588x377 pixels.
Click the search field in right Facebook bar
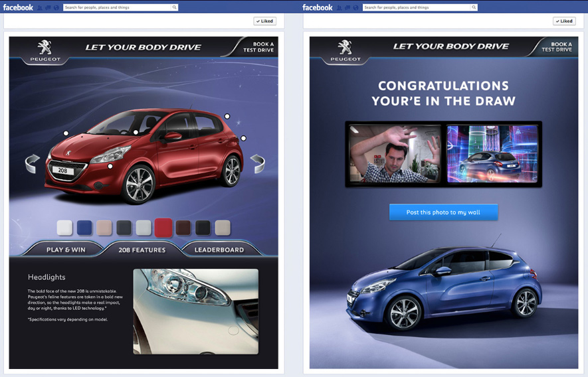(x=415, y=7)
